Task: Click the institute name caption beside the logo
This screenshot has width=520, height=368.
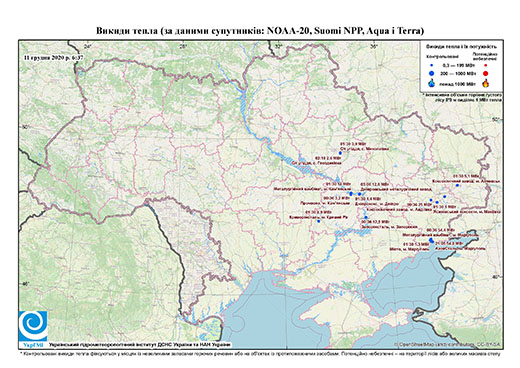Action: point(140,345)
